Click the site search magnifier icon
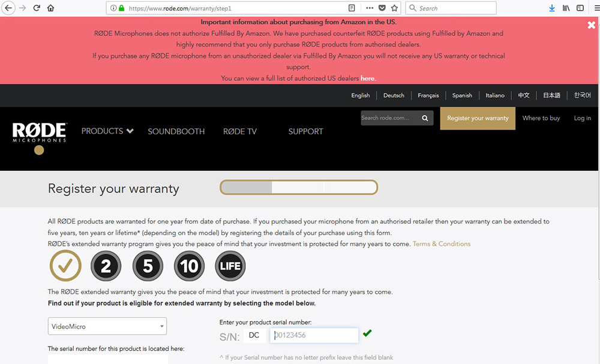 coord(425,118)
